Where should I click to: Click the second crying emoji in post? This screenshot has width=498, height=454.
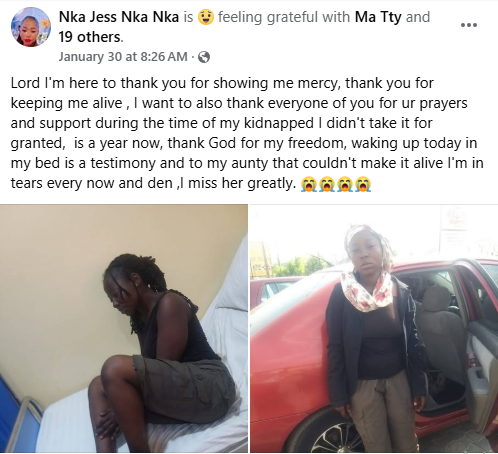click(327, 184)
